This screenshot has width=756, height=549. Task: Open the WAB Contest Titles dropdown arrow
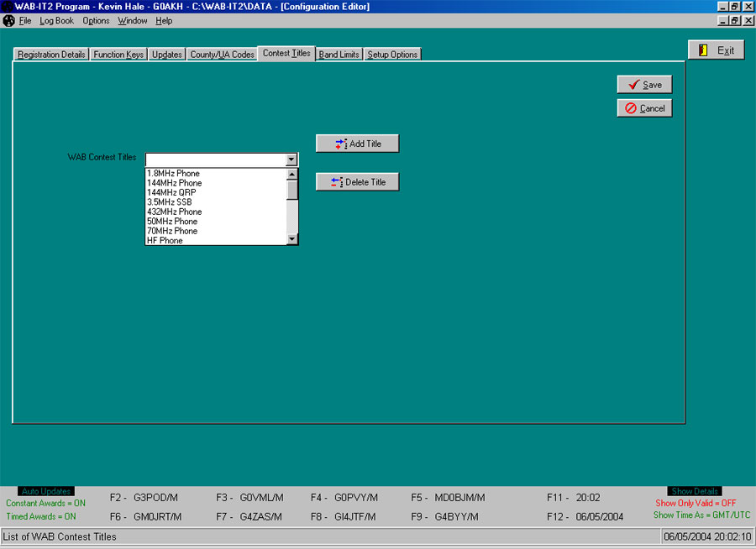pos(291,159)
